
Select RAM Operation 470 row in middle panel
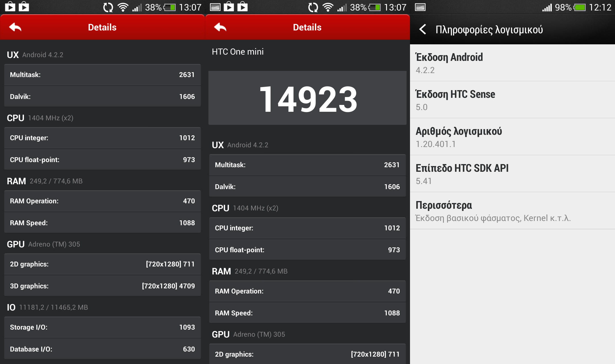(307, 291)
